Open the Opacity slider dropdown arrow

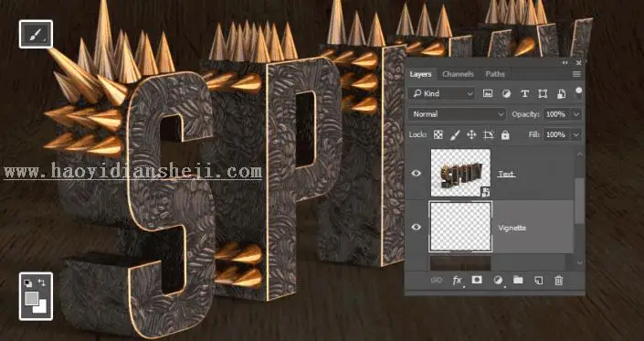click(x=576, y=114)
